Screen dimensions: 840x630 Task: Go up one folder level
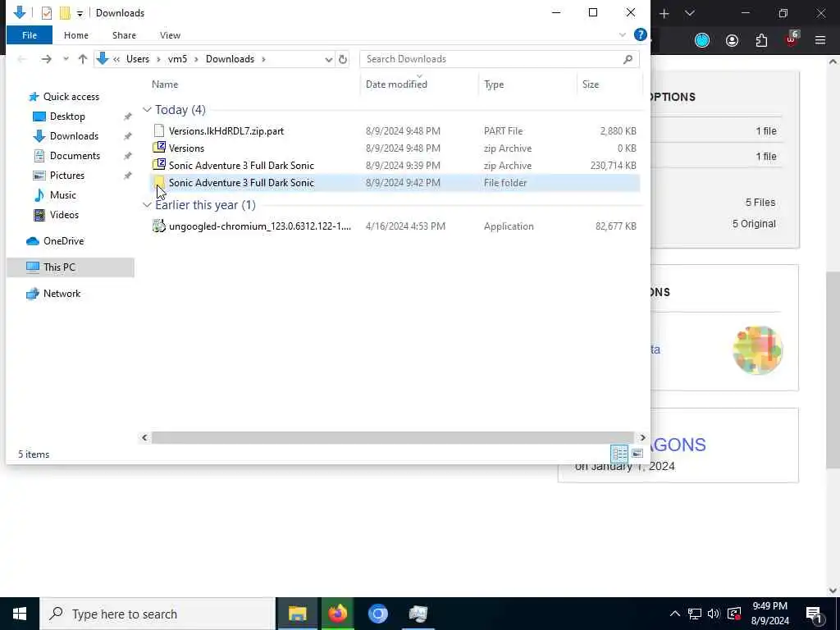click(x=83, y=59)
